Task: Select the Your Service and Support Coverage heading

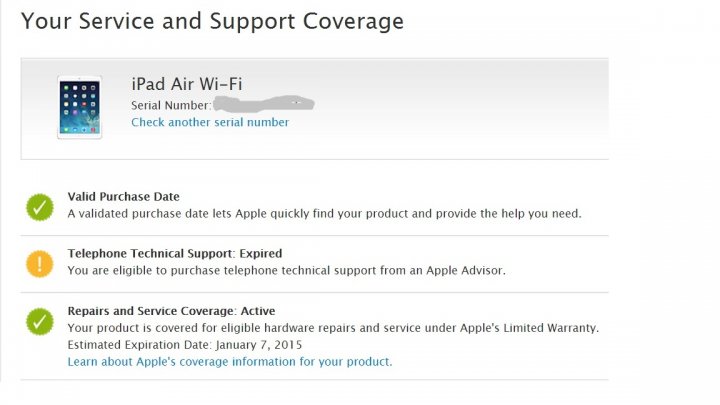Action: click(212, 21)
